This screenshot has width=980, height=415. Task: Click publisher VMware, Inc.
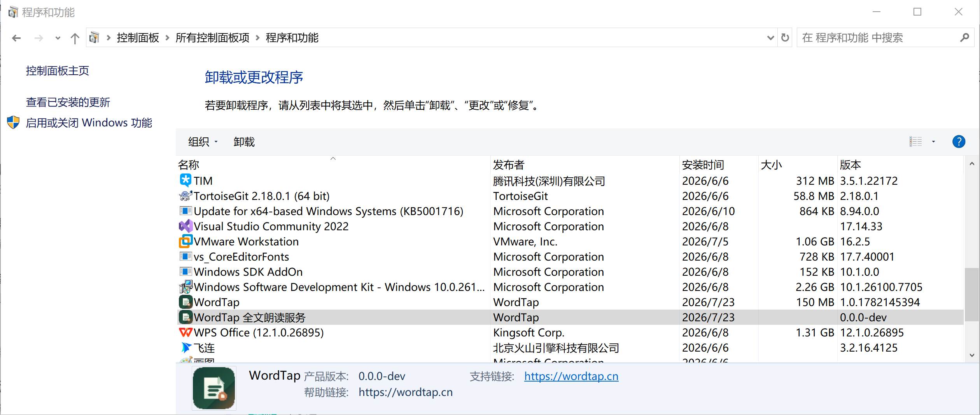525,241
